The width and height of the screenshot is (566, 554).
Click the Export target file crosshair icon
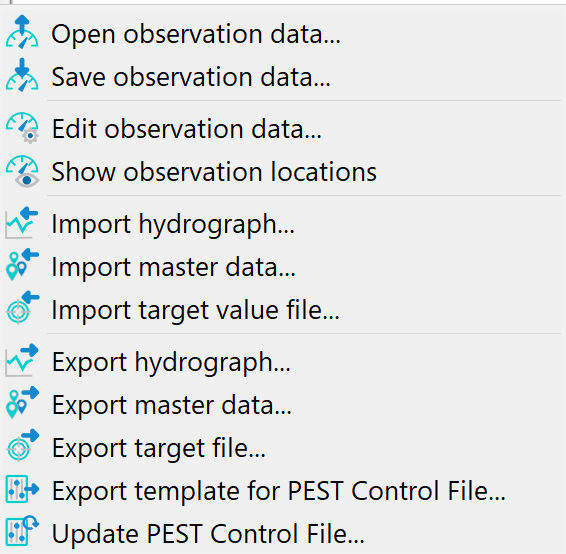coord(22,445)
